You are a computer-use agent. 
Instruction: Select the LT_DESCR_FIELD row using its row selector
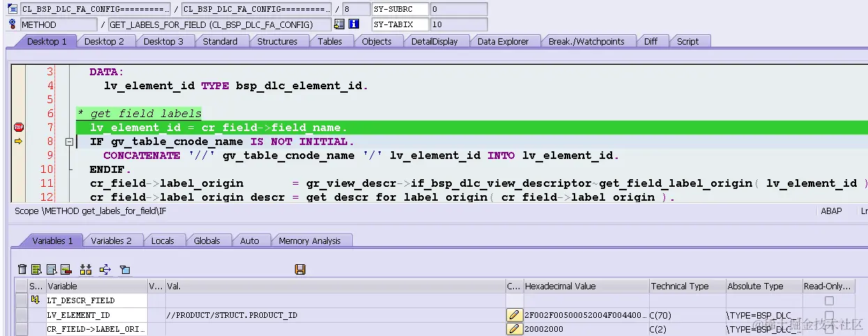pyautogui.click(x=21, y=300)
